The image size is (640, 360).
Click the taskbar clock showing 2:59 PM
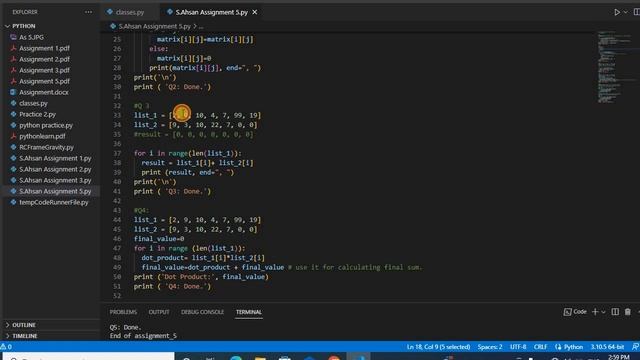click(x=619, y=357)
